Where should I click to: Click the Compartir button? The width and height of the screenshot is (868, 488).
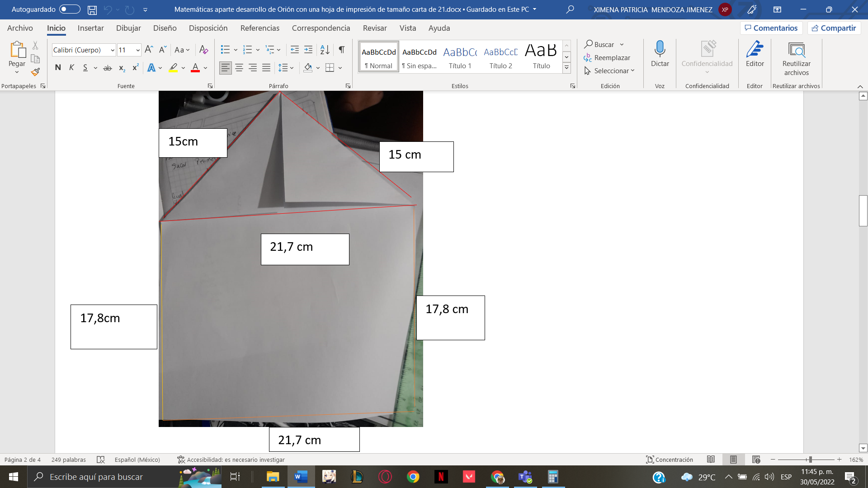[834, 28]
